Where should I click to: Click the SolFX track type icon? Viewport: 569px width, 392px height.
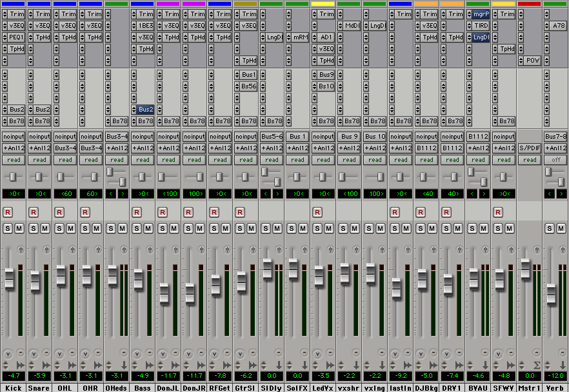coord(304,365)
